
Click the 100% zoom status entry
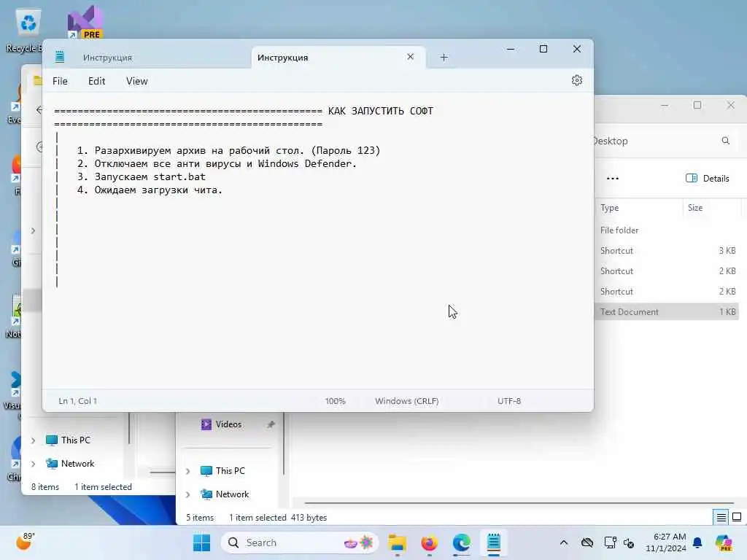(335, 401)
